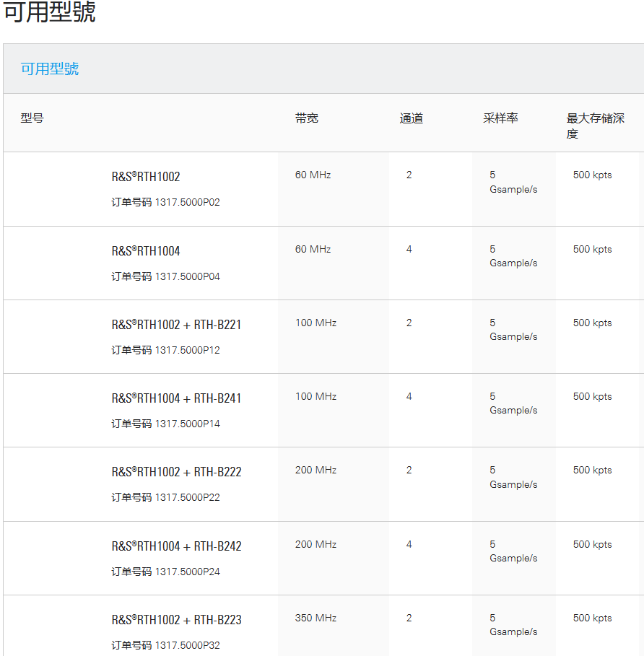Choose the RTH1002 + RTH-B223 model
The width and height of the screenshot is (644, 656).
(x=176, y=620)
